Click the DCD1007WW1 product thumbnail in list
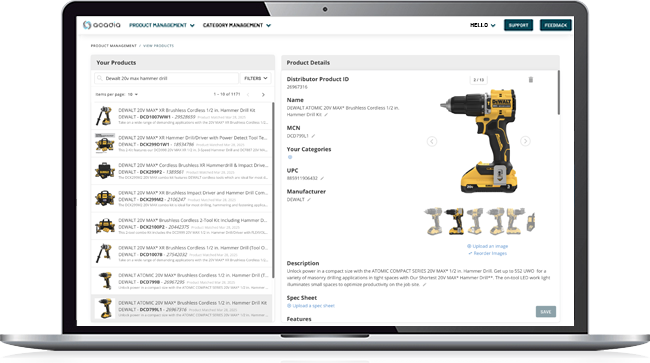The width and height of the screenshot is (650, 363). 104,116
